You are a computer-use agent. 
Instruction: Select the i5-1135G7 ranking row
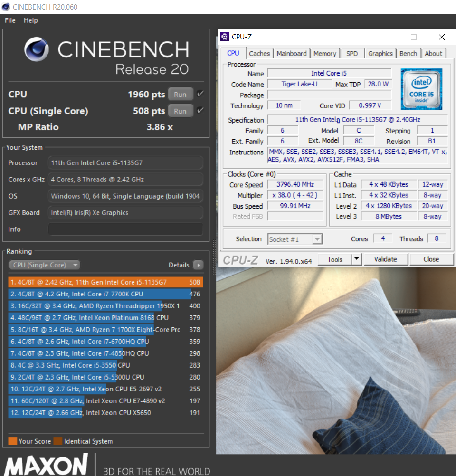click(x=105, y=282)
